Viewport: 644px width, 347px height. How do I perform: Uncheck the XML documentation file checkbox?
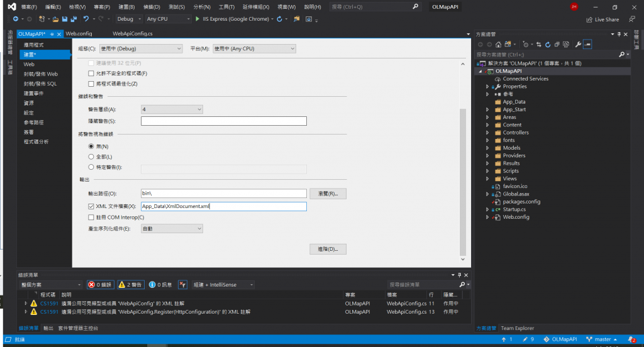coord(91,206)
